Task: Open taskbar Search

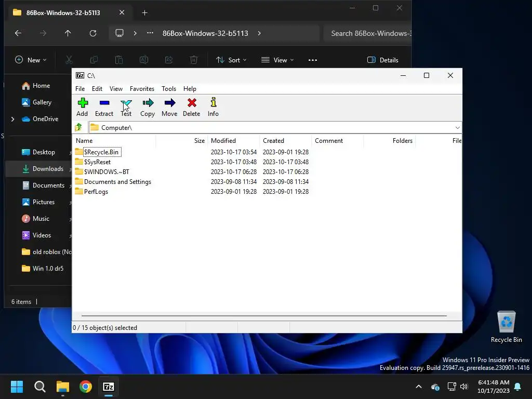Action: 39,387
